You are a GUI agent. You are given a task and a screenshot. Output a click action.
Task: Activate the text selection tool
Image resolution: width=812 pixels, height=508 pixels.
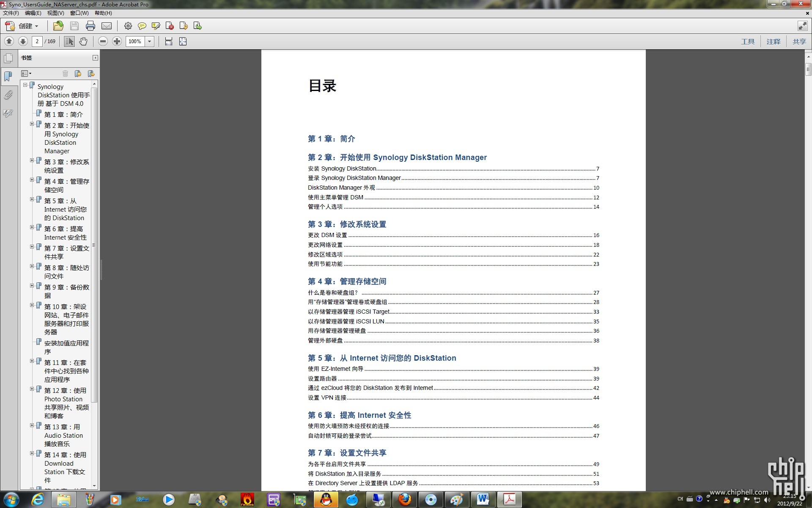point(69,41)
